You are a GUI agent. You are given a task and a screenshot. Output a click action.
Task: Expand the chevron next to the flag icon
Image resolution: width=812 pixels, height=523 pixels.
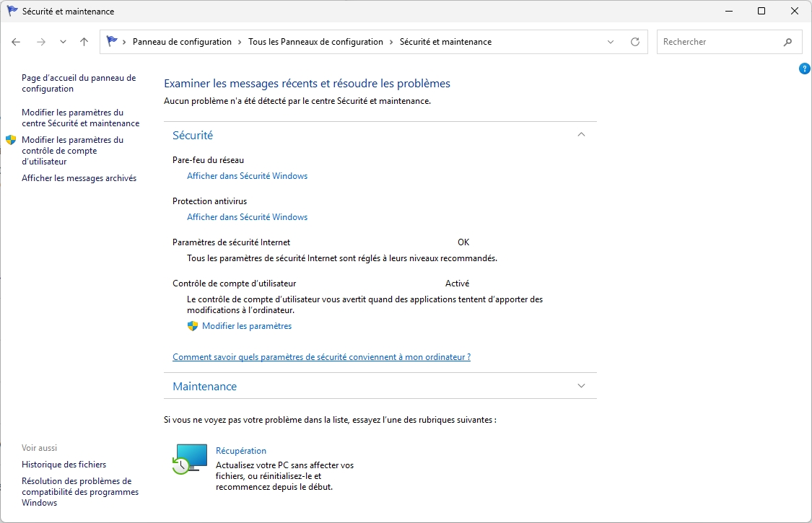(124, 42)
